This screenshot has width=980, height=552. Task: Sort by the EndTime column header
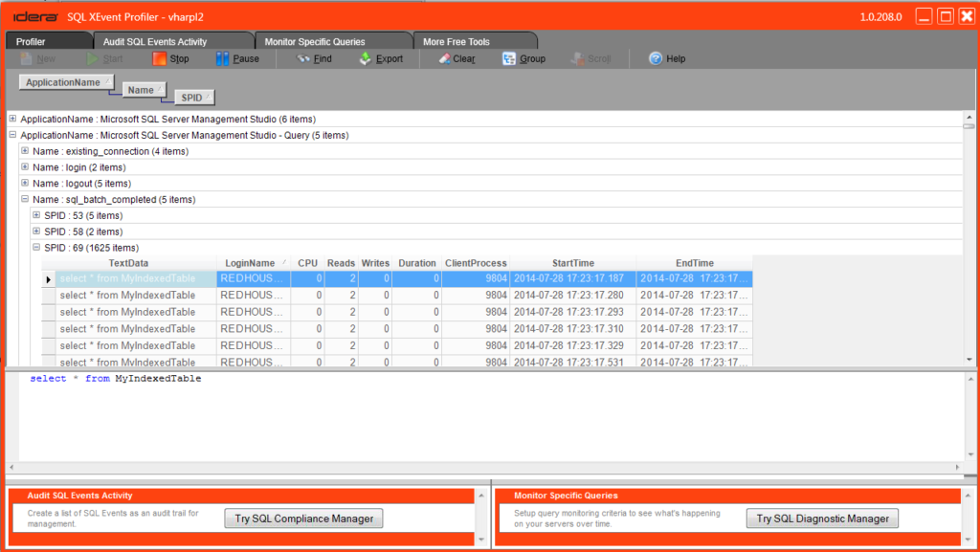tap(695, 263)
